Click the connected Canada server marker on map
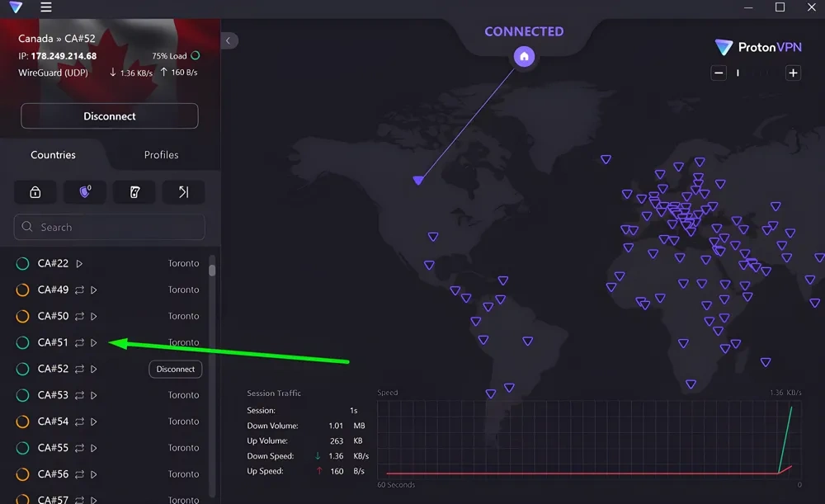The image size is (825, 504). pos(418,181)
